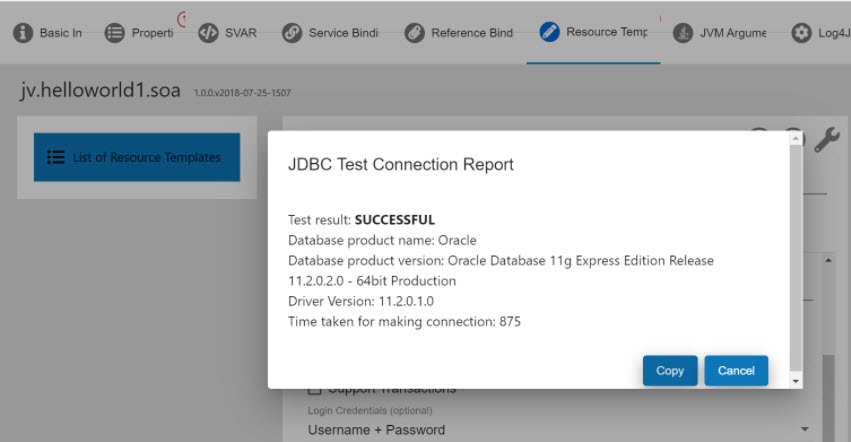This screenshot has height=442, width=851.
Task: Click the page scrollbar up arrow
Action: [828, 260]
